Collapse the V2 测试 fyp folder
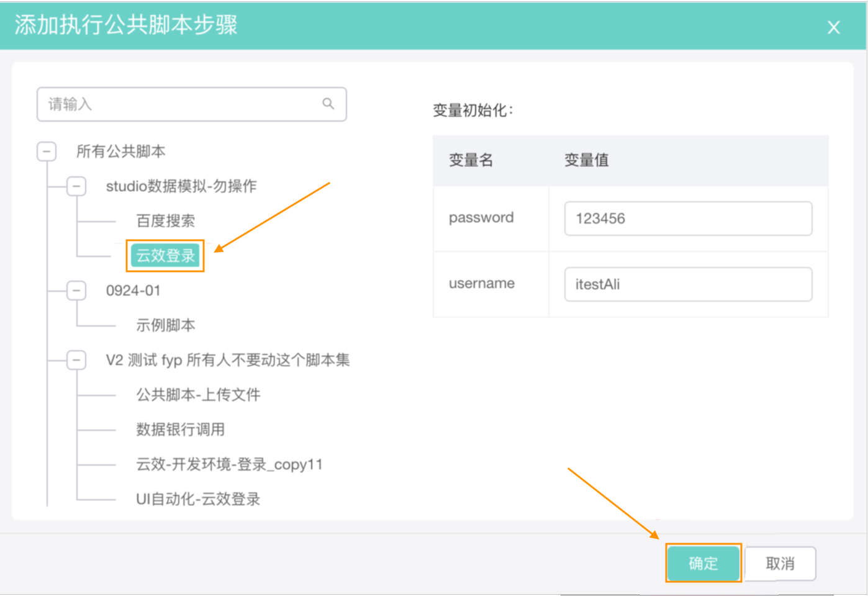 pyautogui.click(x=76, y=360)
